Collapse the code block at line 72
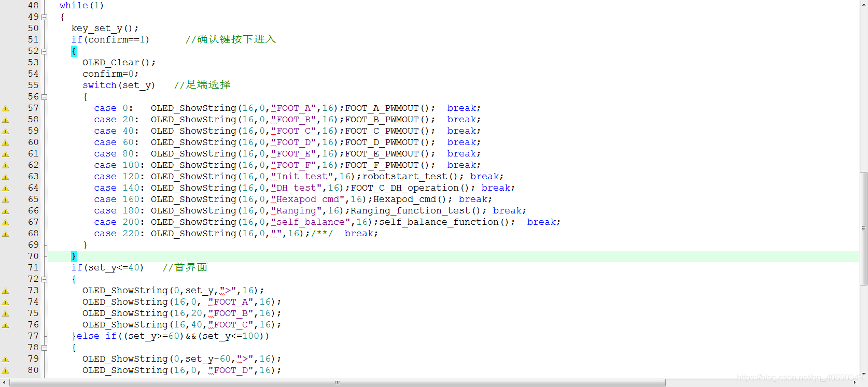Viewport: 868px width, 387px height. point(45,279)
